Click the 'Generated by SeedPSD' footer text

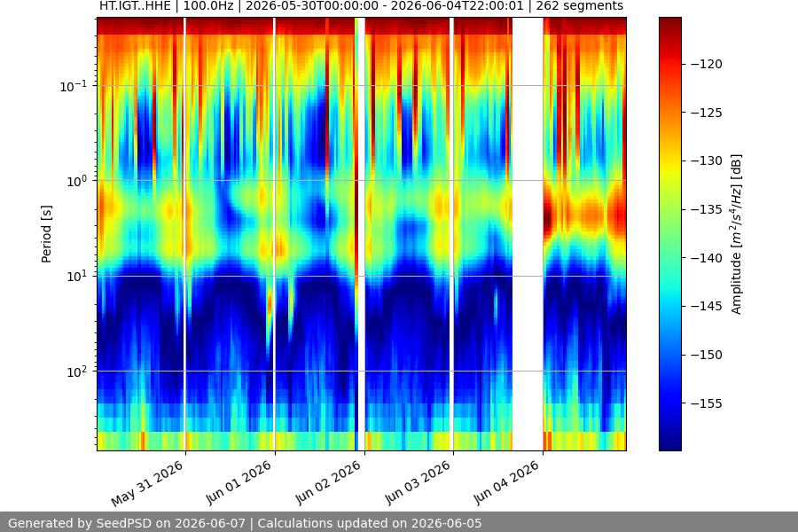click(245, 523)
